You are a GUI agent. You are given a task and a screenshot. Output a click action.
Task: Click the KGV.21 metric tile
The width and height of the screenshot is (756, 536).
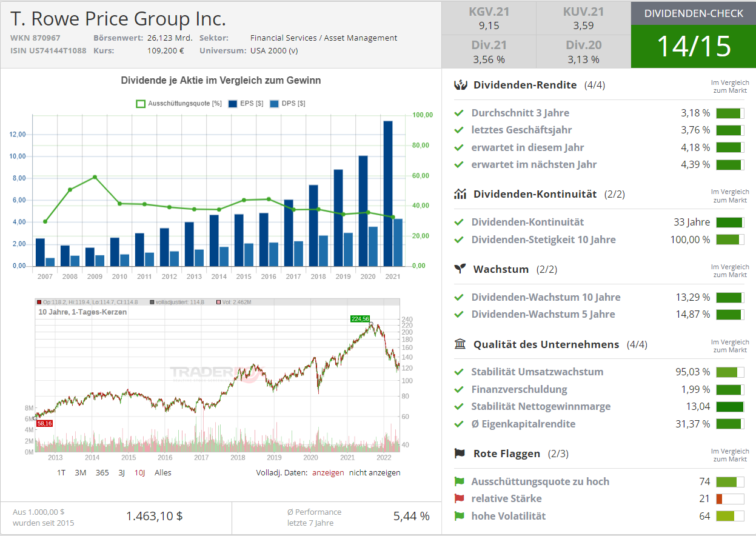click(x=489, y=18)
